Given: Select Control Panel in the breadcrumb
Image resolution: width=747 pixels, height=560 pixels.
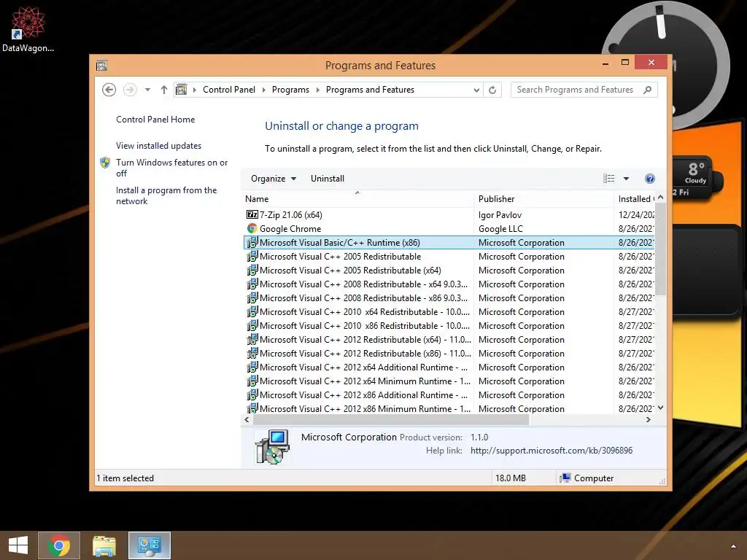Looking at the screenshot, I should click(228, 90).
